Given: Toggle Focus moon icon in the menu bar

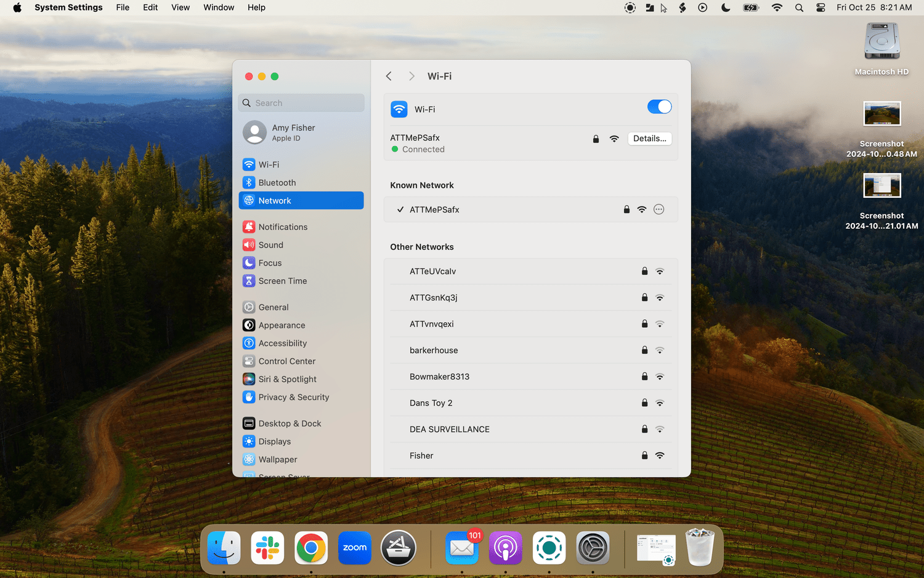Looking at the screenshot, I should 726,7.
